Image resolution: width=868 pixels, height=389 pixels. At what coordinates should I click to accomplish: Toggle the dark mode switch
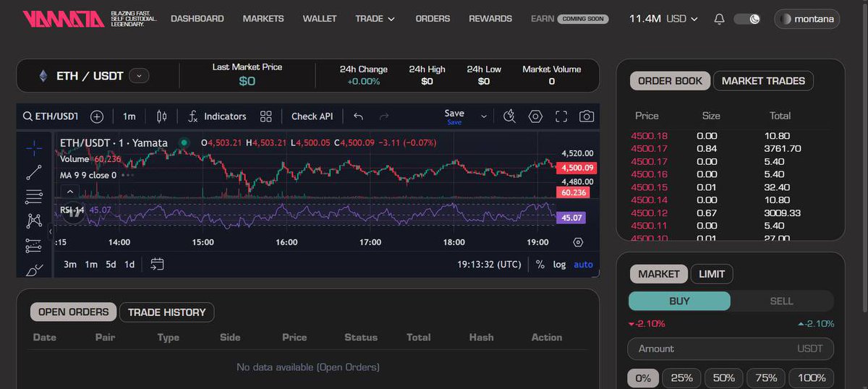point(747,19)
